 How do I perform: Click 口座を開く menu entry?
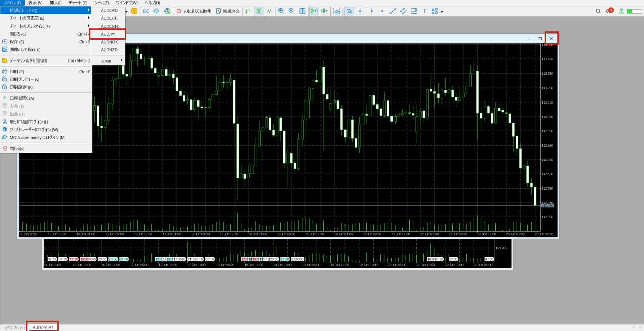[x=46, y=98]
